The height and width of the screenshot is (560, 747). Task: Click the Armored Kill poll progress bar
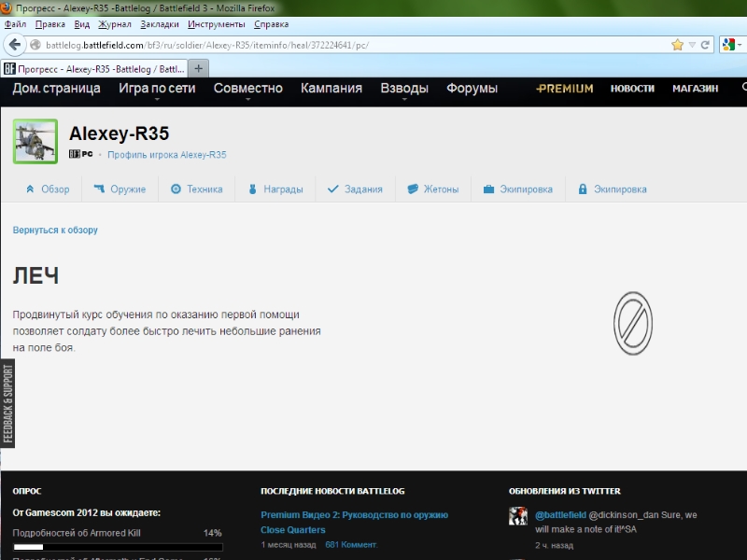point(118,547)
